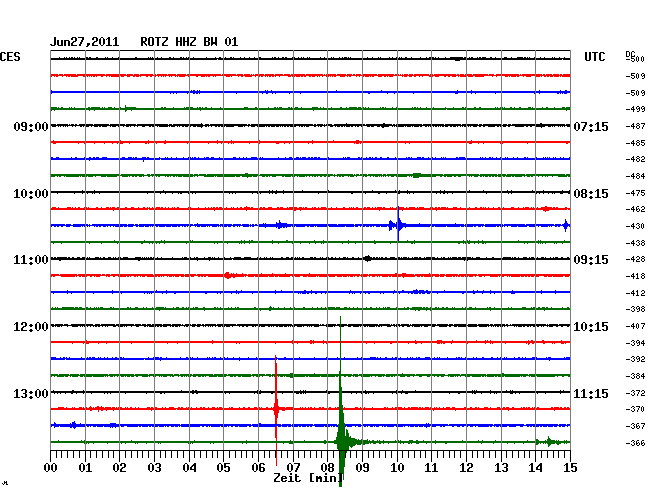650x494 pixels.
Task: Select the 11:00 local time label
Action: point(31,260)
